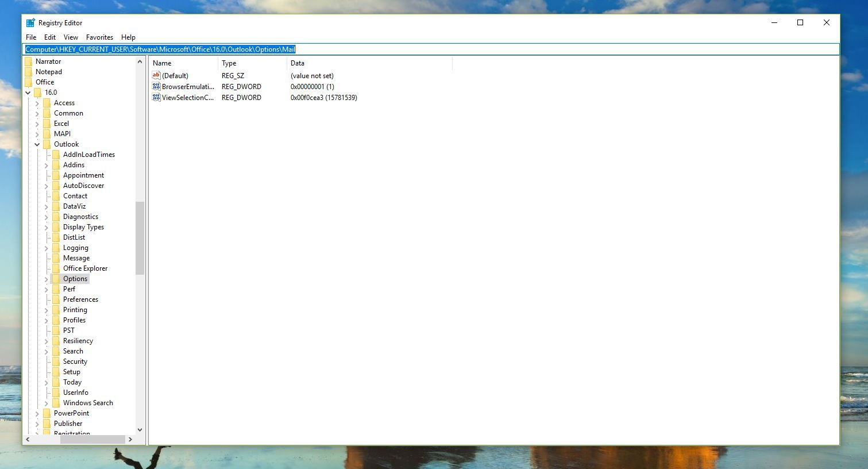Select the Logging folder icon

(x=56, y=248)
